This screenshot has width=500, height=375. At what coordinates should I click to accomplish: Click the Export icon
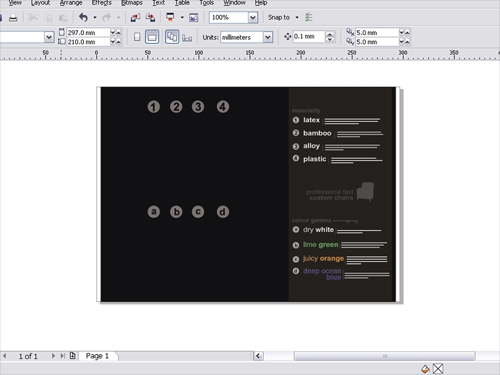[150, 18]
